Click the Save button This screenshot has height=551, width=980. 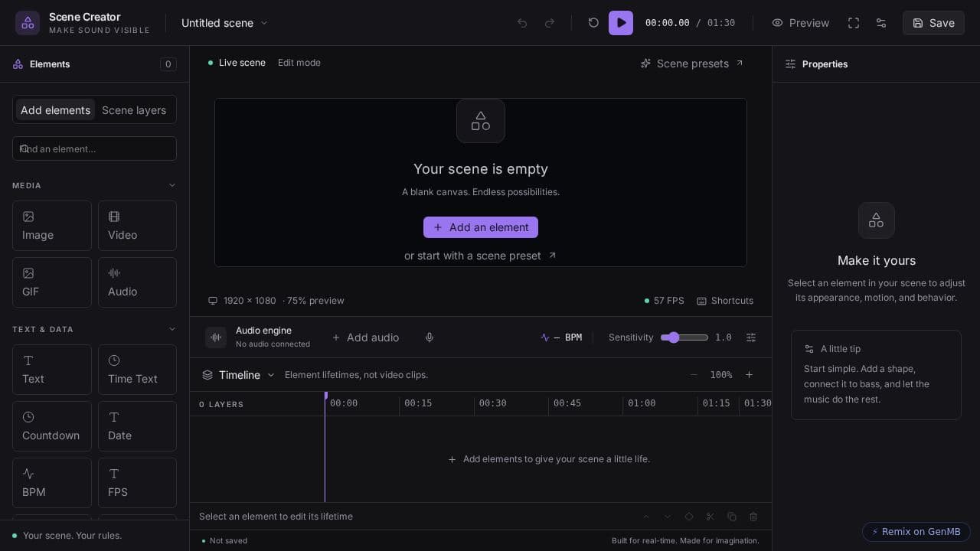(x=933, y=23)
